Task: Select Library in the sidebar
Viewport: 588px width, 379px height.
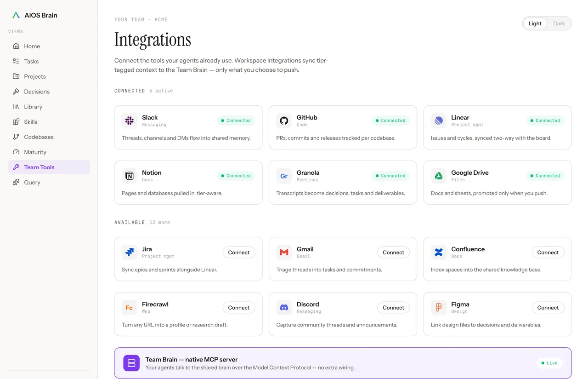Action: [x=49, y=107]
